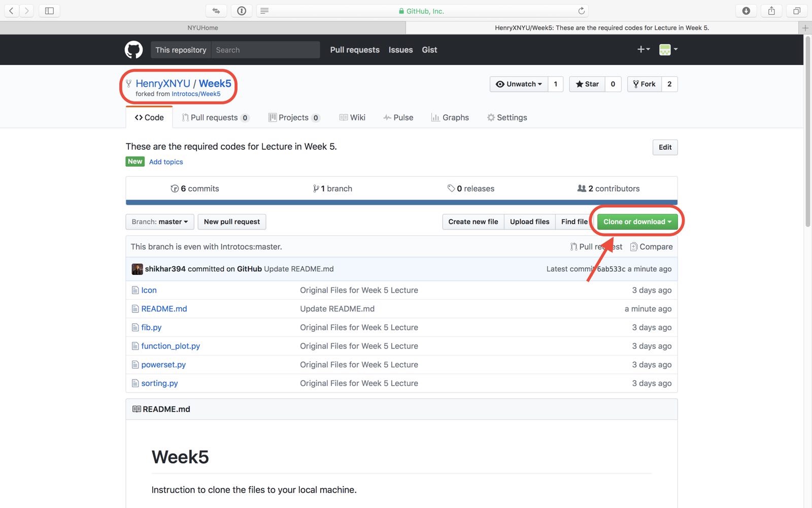This screenshot has width=812, height=508.
Task: Click the shikhar394 avatar thumbnail
Action: tap(137, 269)
